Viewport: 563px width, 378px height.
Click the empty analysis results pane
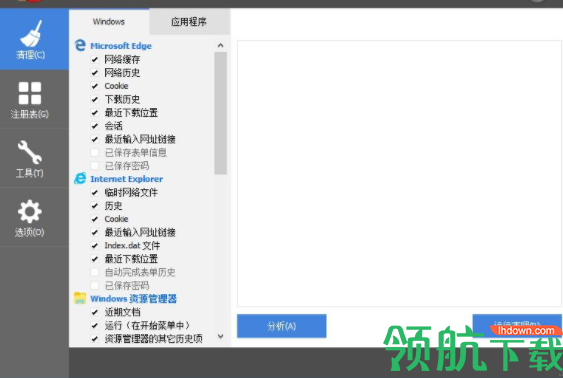[399, 173]
